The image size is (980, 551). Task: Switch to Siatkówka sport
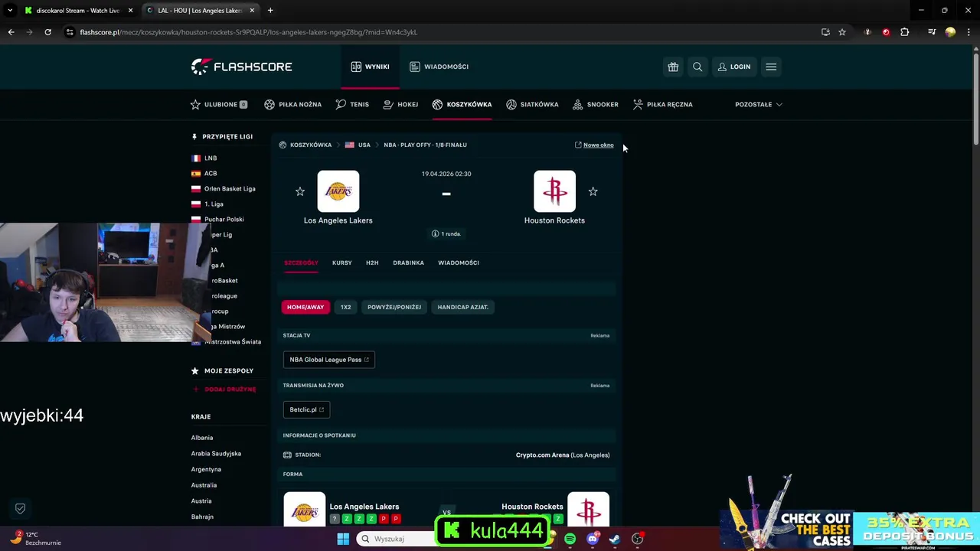coord(532,104)
